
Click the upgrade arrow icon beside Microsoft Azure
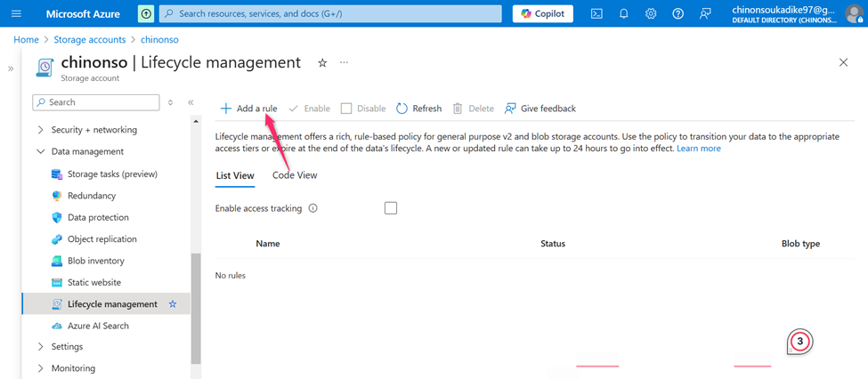pos(146,14)
